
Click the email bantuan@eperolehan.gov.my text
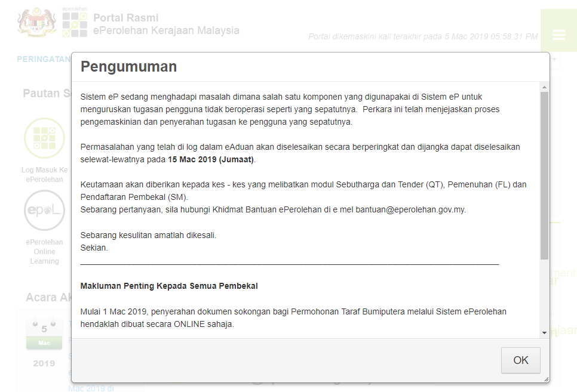410,209
